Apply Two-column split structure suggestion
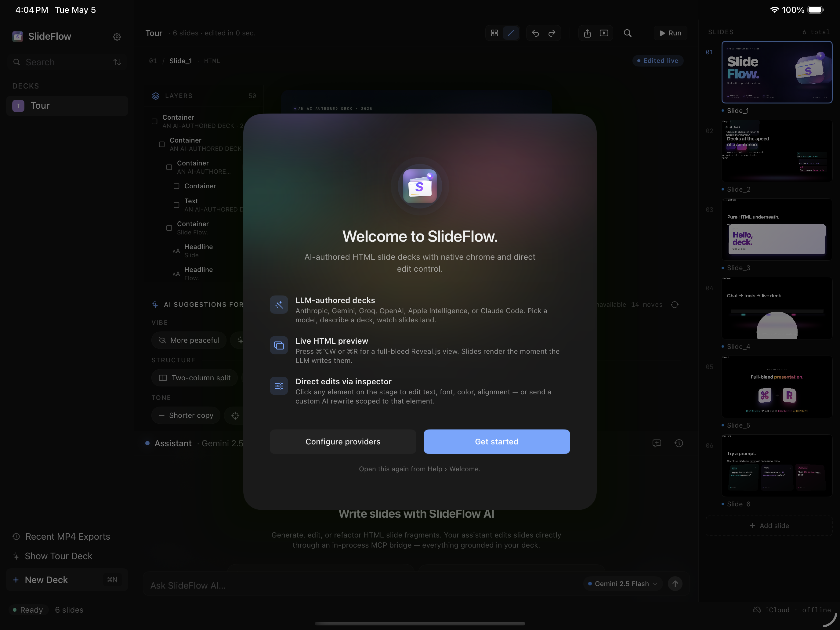Image resolution: width=840 pixels, height=630 pixels. (x=194, y=378)
